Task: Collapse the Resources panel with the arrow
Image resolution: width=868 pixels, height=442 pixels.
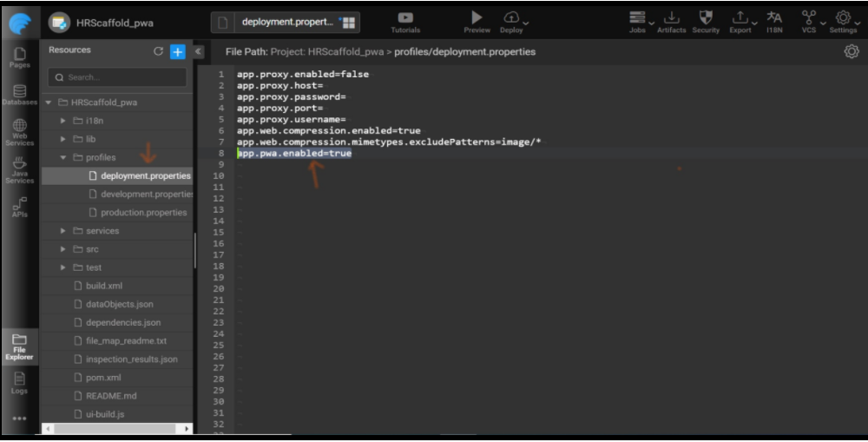Action: point(198,51)
